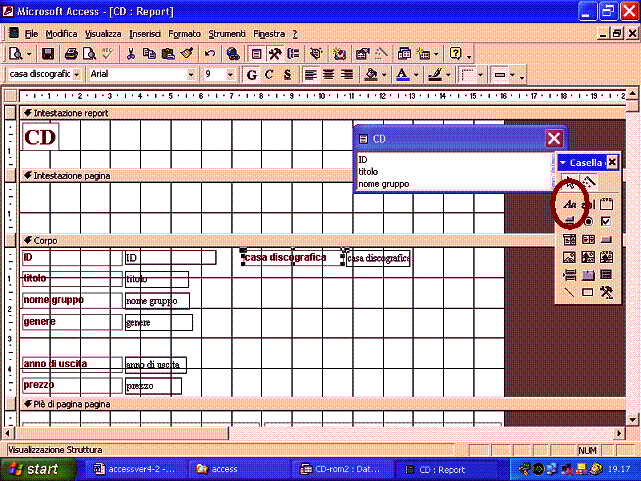Open the Modifica menu
Screen dimensions: 641x481
click(61, 34)
